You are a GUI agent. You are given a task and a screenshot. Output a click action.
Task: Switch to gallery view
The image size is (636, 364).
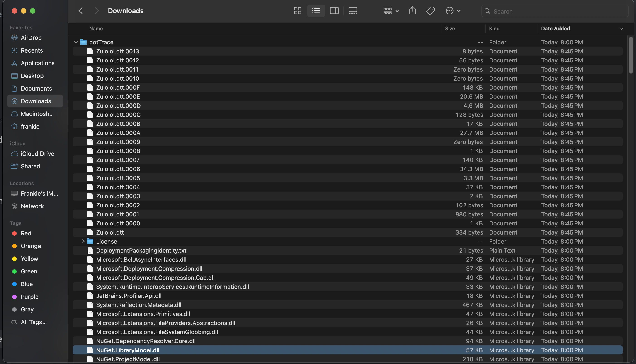[353, 11]
